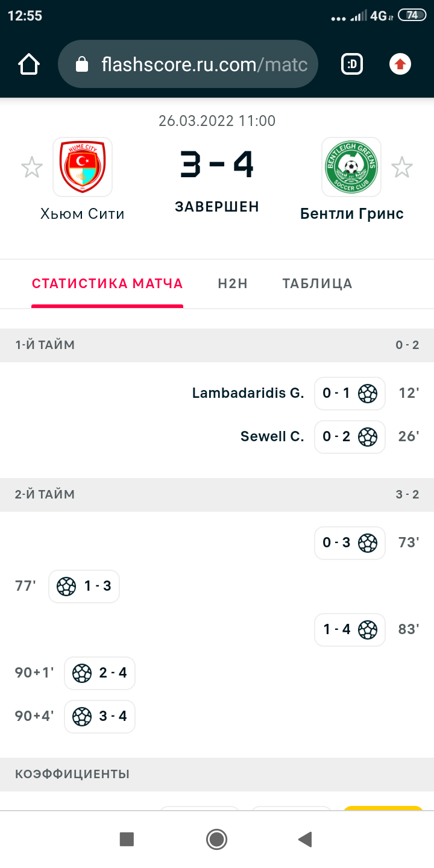Tap the Hume City team logo

coord(83,167)
